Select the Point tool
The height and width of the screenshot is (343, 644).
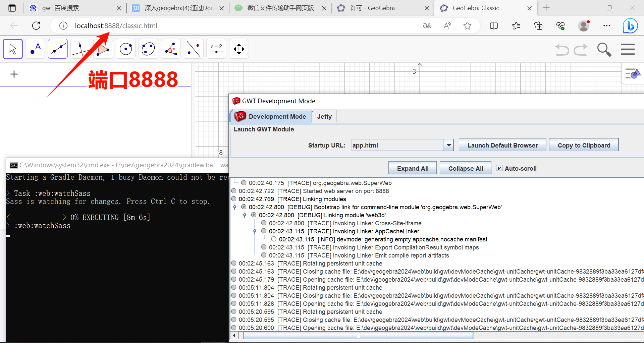[35, 49]
